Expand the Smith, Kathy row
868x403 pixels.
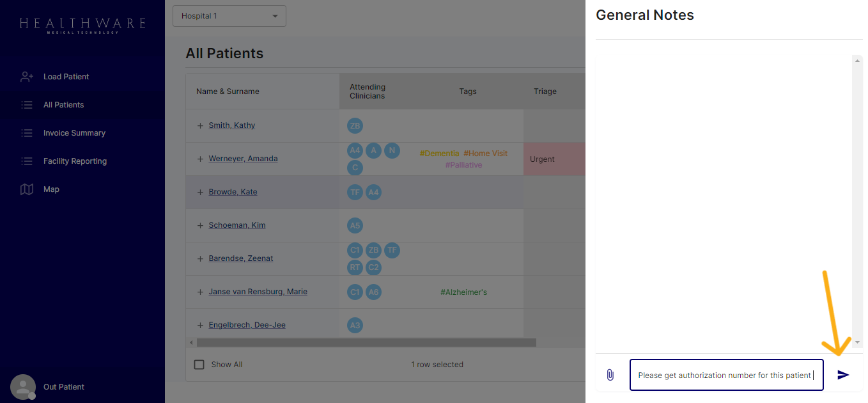pos(200,125)
